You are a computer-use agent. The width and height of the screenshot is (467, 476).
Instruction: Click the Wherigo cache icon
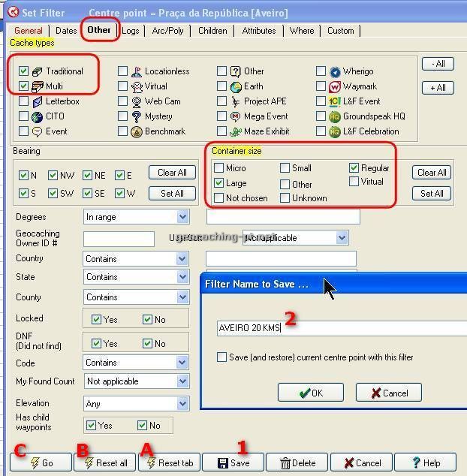tap(335, 71)
